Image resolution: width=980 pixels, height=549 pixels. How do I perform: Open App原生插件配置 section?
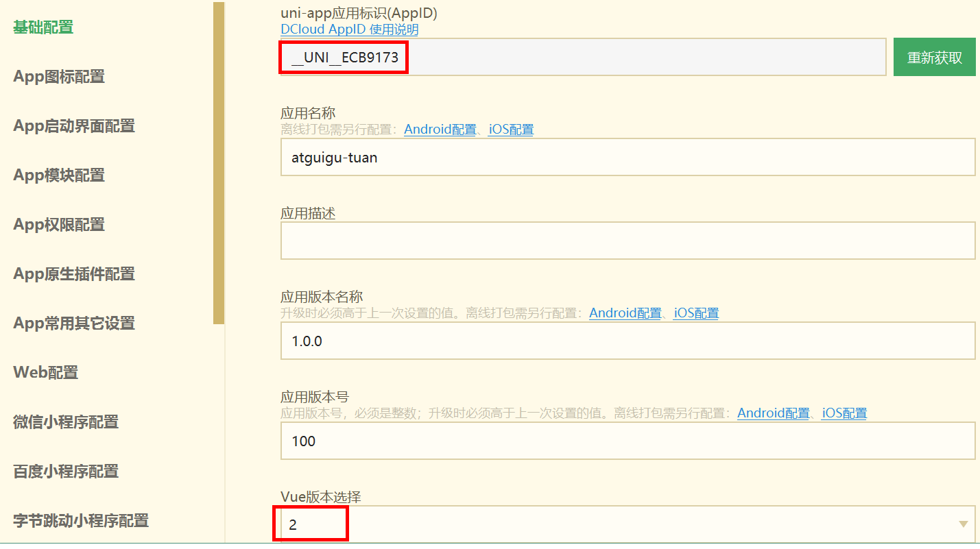click(74, 274)
